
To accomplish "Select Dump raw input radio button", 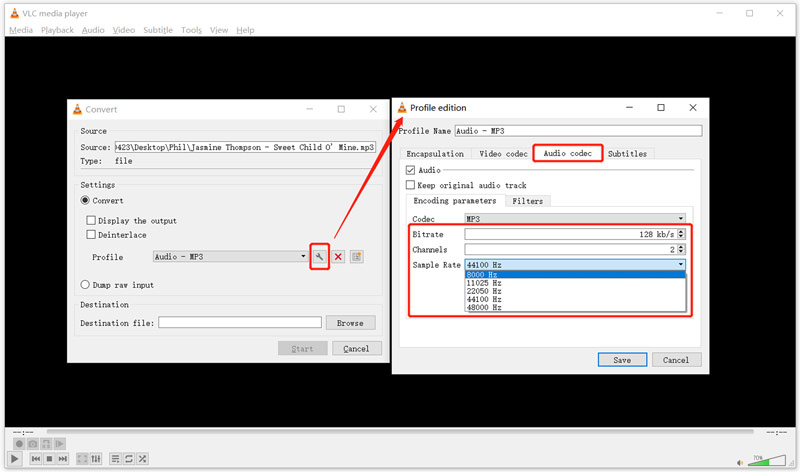I will click(x=85, y=285).
